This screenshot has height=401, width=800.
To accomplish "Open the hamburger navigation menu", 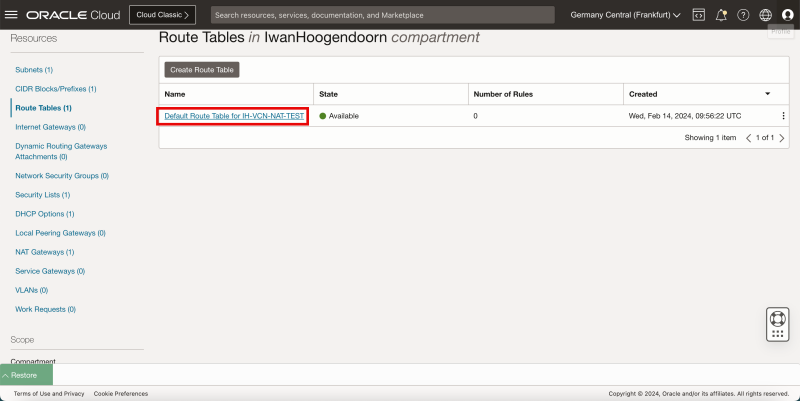I will click(x=12, y=15).
